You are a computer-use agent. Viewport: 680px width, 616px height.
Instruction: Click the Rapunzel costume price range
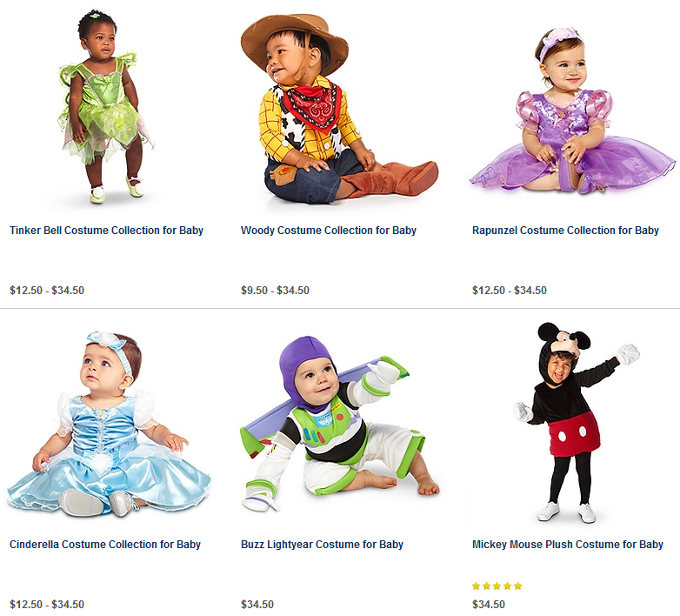[x=510, y=291]
